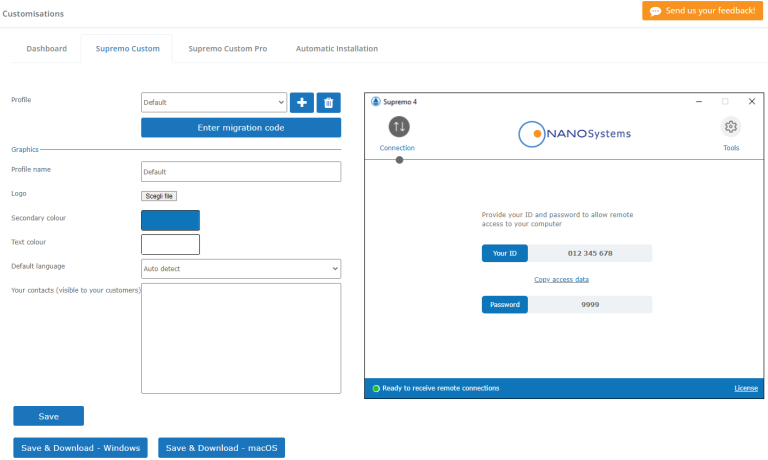768x460 pixels.
Task: Follow the Copy access data link
Action: coord(561,279)
